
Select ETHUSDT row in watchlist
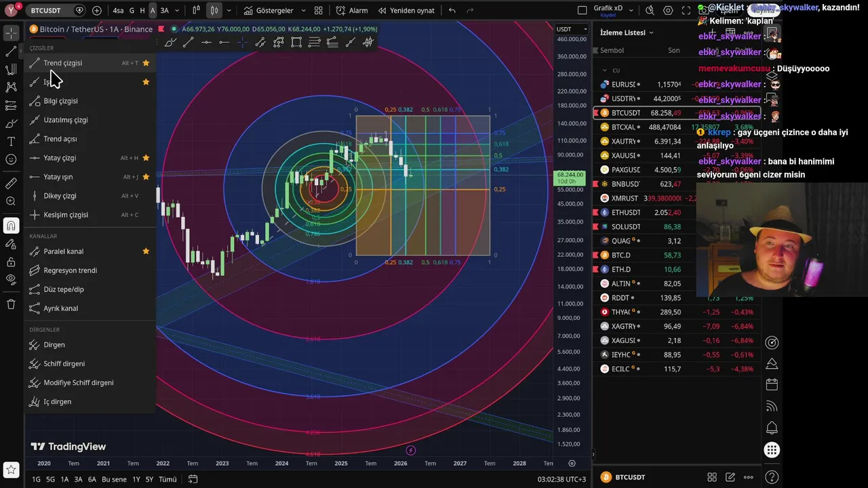pyautogui.click(x=677, y=212)
